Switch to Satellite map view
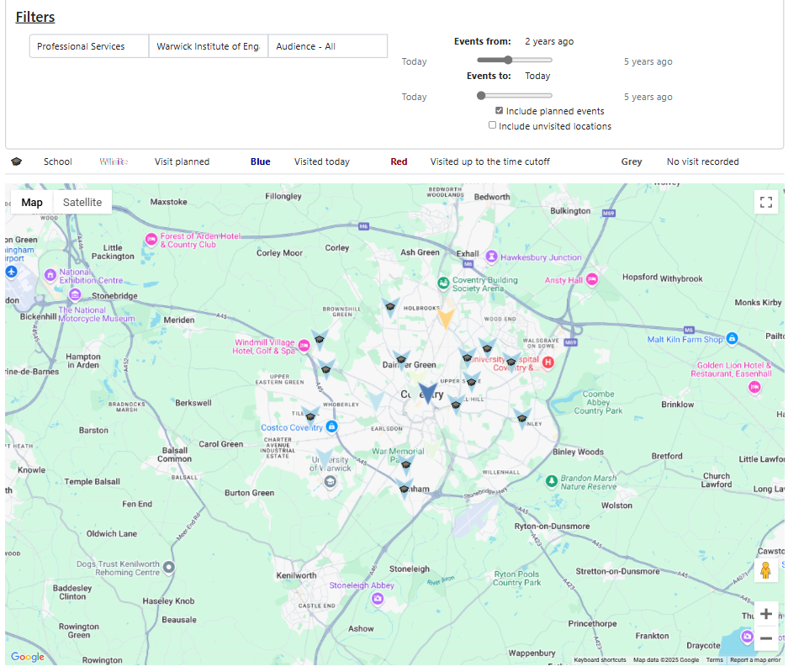Image resolution: width=788 pixels, height=672 pixels. (x=82, y=203)
